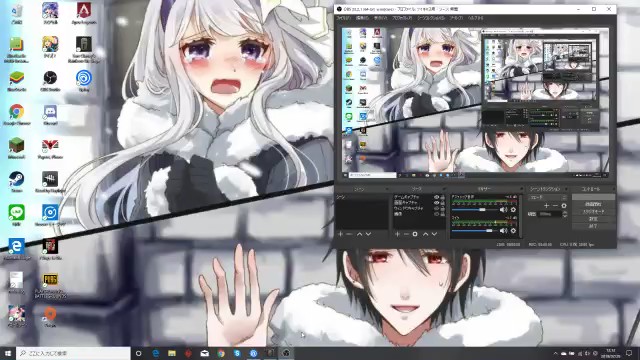Open the microphone audio settings gear
This screenshot has width=640, height=360.
tap(513, 231)
